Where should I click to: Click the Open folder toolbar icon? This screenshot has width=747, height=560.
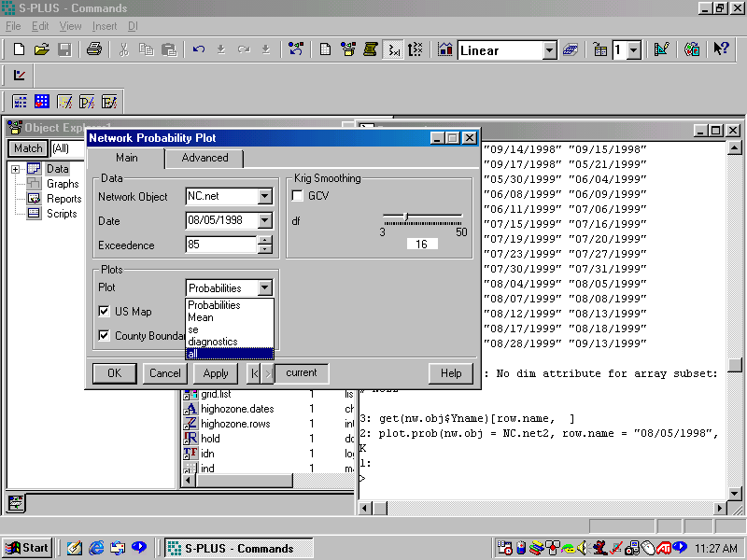(42, 49)
